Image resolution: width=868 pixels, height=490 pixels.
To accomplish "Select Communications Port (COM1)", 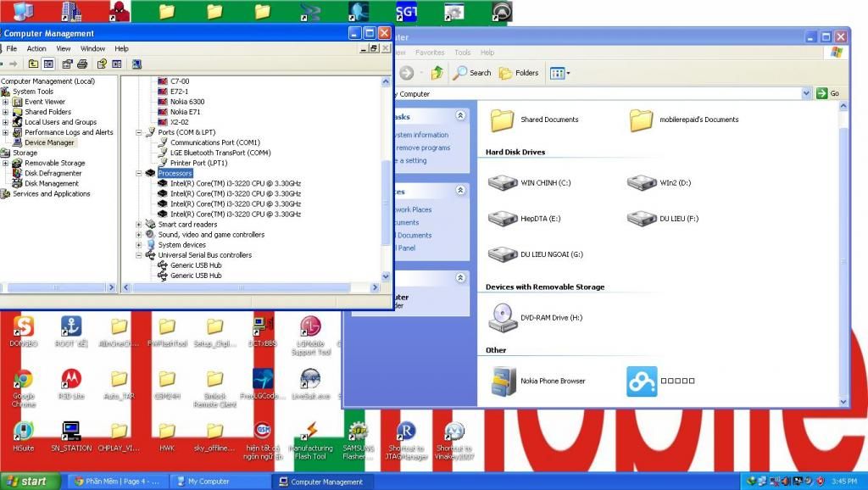I will (214, 142).
